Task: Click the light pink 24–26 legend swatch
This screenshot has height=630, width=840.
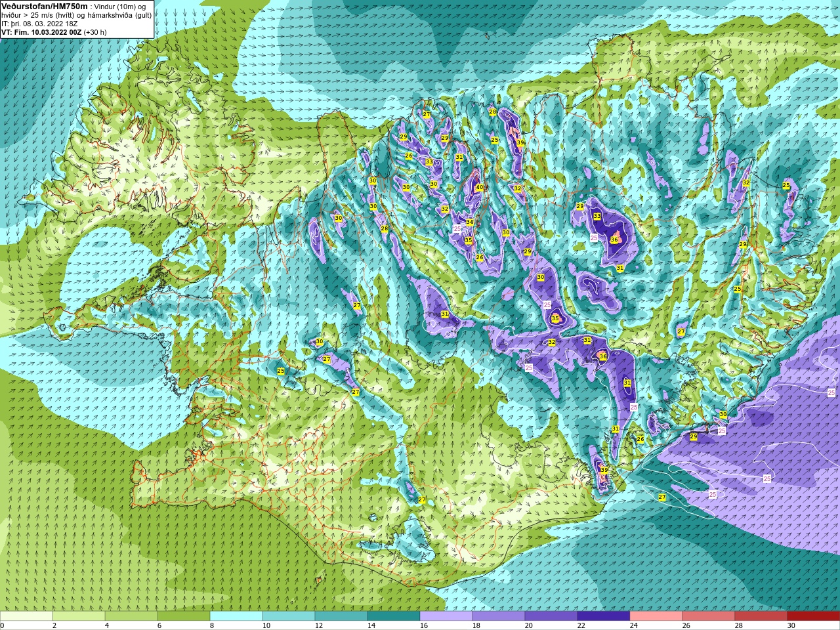Action: click(x=656, y=616)
